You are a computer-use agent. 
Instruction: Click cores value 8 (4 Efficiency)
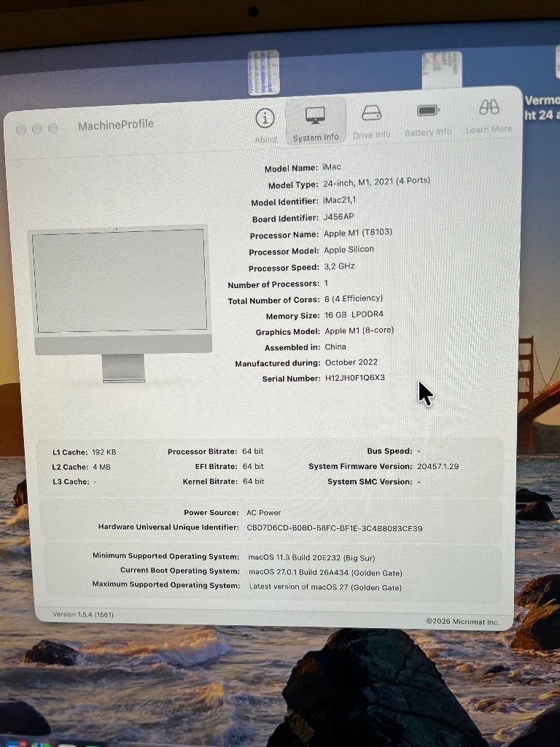354,298
